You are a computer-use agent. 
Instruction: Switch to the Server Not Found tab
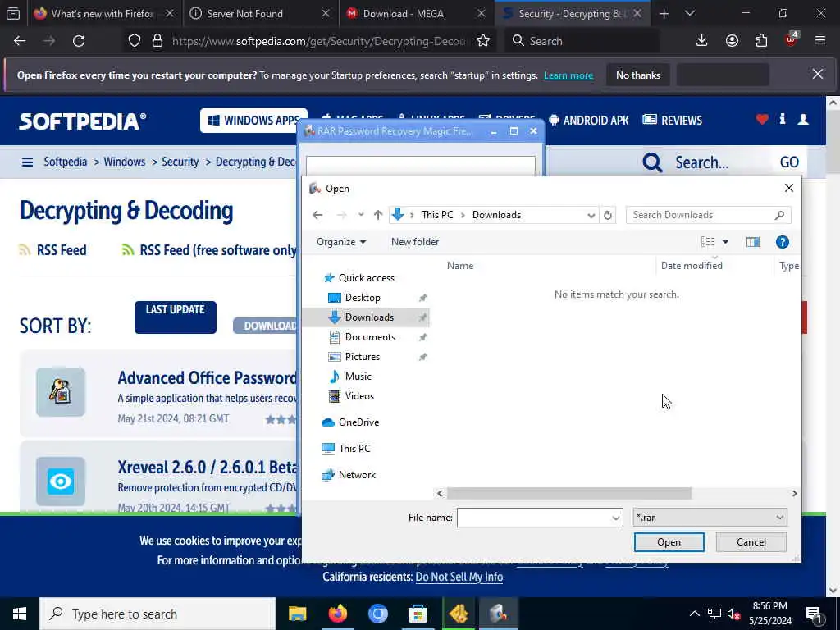click(260, 13)
